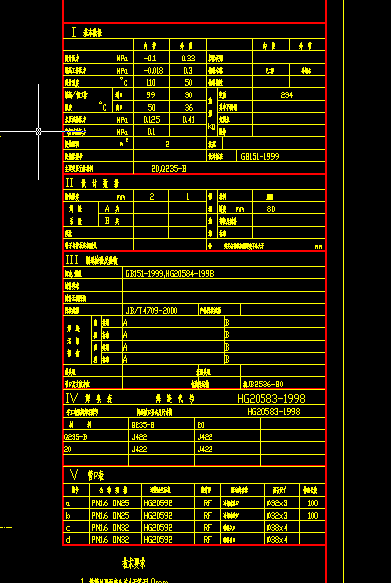Click the RF cell in row d
The image size is (391, 583).
(207, 539)
